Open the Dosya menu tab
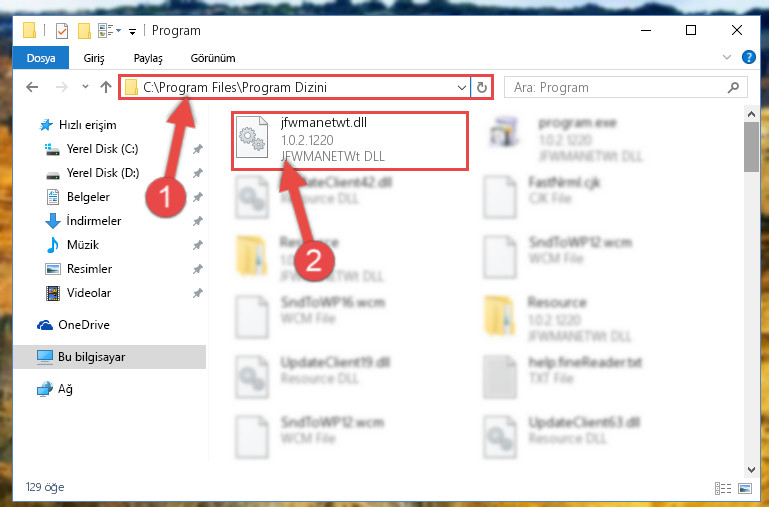This screenshot has width=769, height=507. click(41, 58)
